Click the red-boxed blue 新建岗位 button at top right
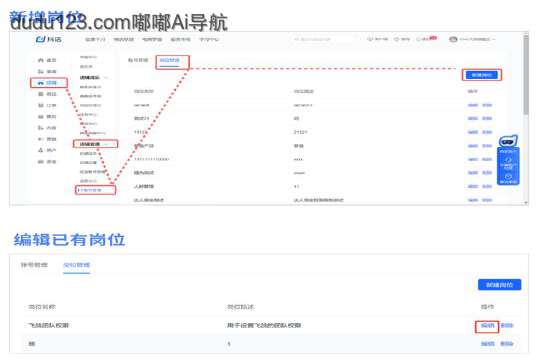The image size is (538, 360). 481,75
